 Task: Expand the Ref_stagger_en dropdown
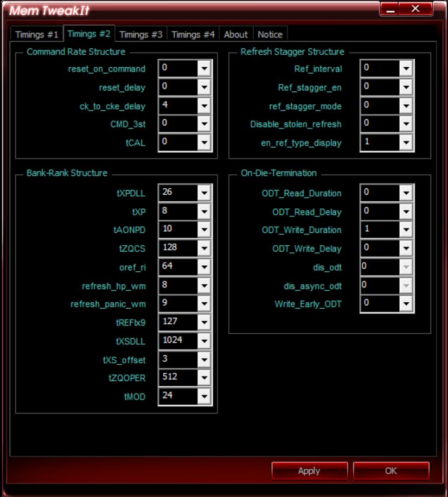(406, 87)
